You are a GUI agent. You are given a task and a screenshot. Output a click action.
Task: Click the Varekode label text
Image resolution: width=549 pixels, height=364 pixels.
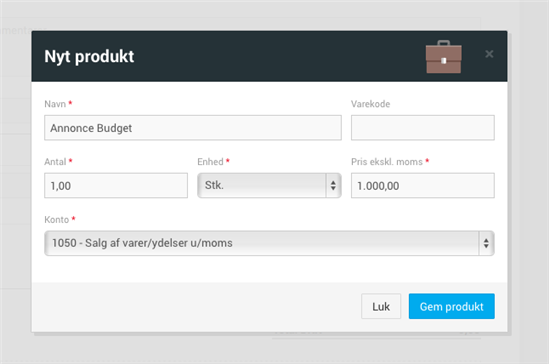click(x=370, y=104)
